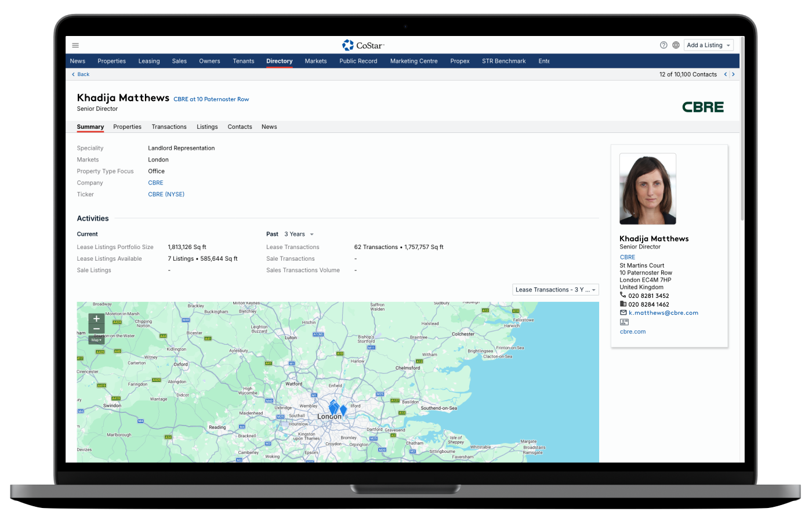Go to next contact arrow

click(x=733, y=74)
